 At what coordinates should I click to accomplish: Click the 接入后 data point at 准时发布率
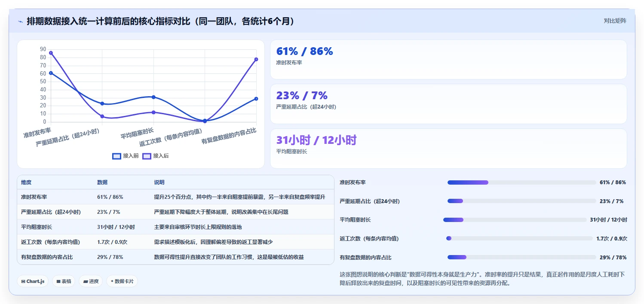pyautogui.click(x=51, y=53)
